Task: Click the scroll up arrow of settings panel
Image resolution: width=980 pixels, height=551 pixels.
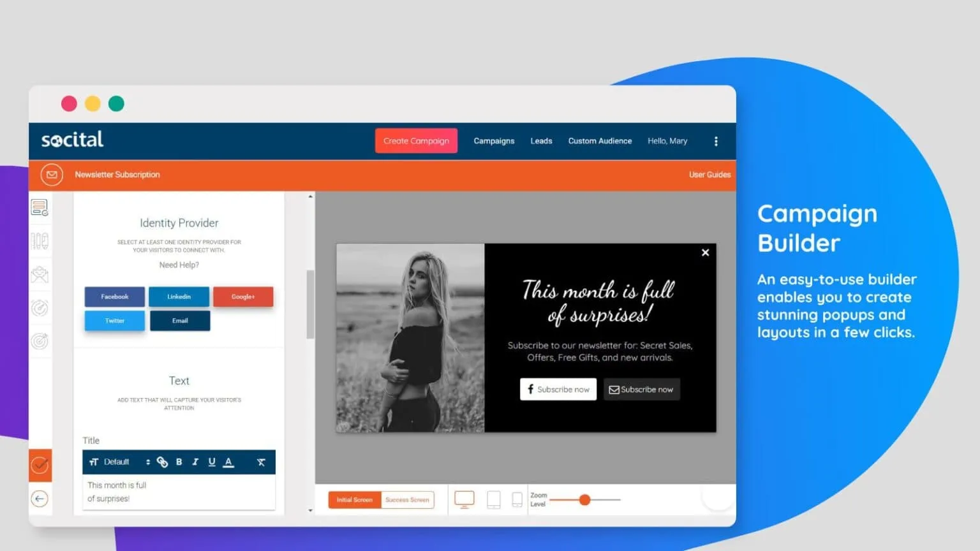Action: click(311, 196)
